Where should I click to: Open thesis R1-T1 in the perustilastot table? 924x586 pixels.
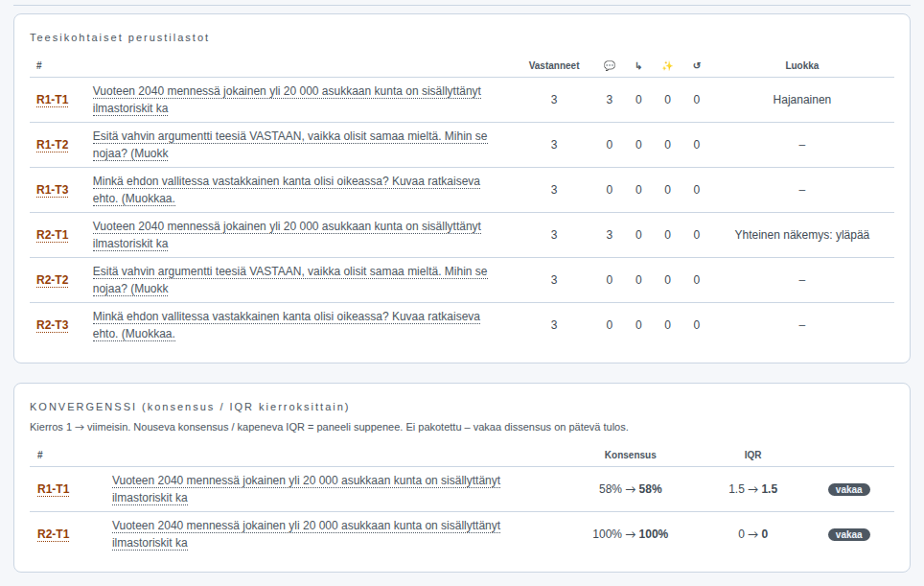tap(53, 100)
